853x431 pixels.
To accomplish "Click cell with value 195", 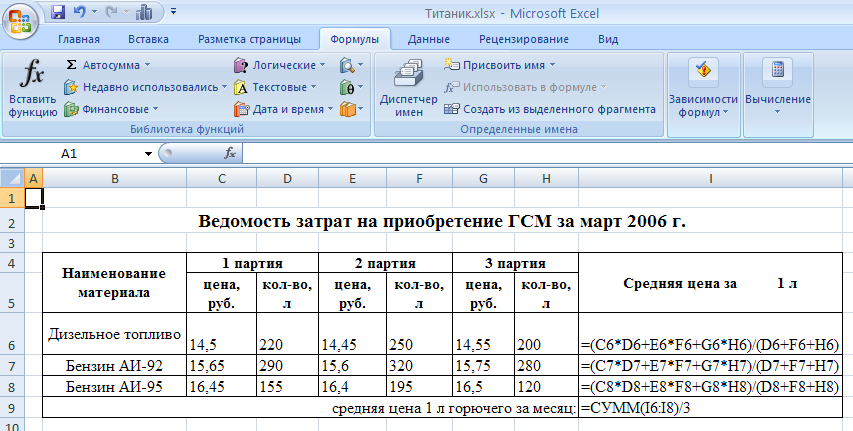I will [x=419, y=386].
